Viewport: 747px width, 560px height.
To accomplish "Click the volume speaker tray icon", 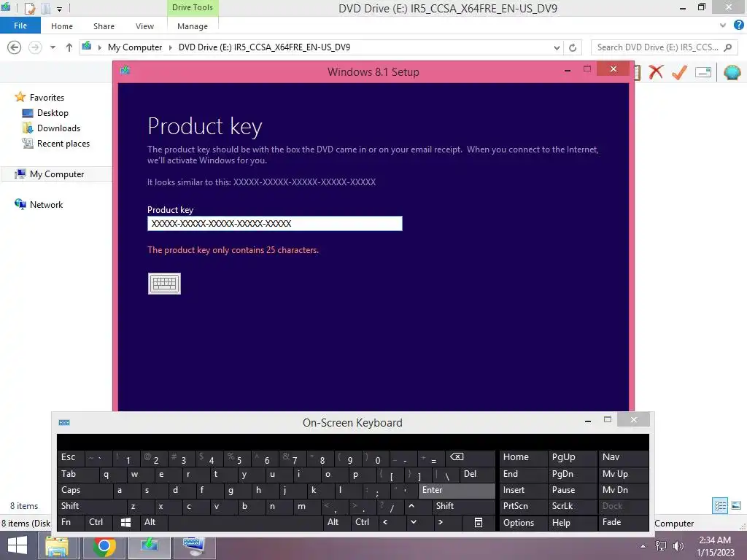I will pos(678,546).
